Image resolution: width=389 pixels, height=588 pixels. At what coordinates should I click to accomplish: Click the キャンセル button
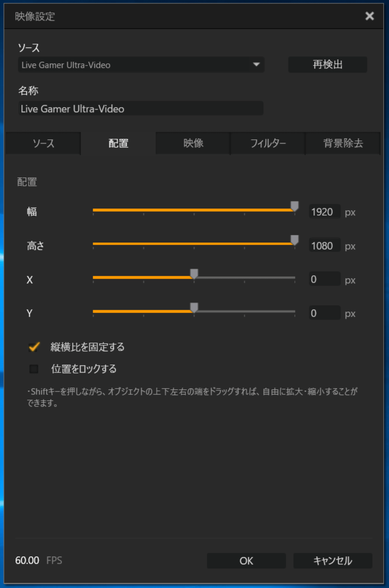click(x=333, y=561)
